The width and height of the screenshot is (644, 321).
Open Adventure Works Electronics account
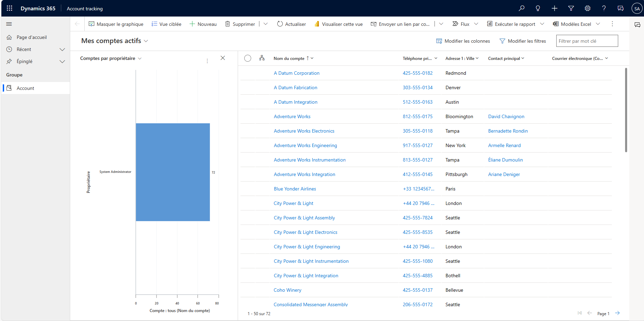click(304, 131)
